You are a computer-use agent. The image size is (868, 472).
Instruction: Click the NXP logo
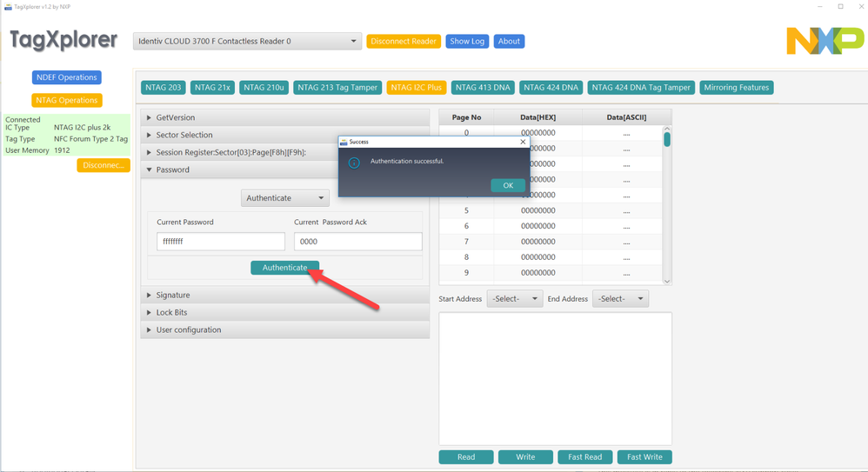pyautogui.click(x=825, y=41)
